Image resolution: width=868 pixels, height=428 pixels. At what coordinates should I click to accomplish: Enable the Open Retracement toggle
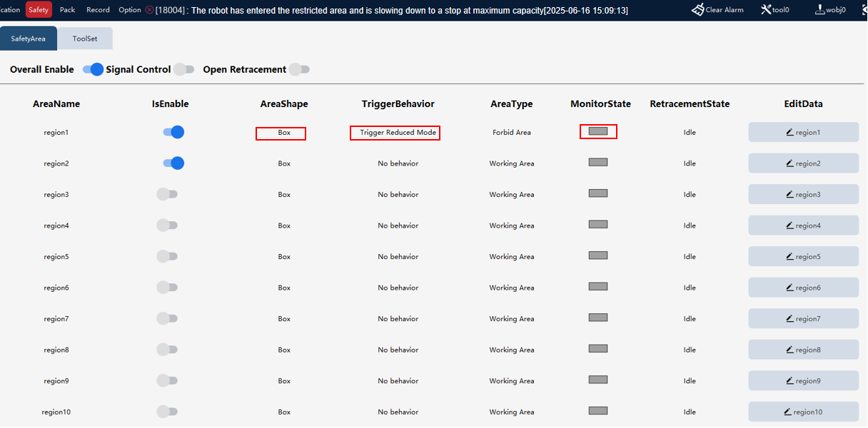tap(300, 69)
